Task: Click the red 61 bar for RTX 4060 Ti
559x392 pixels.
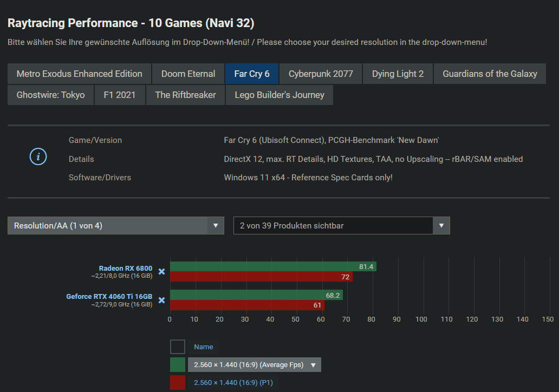Action: tap(248, 305)
